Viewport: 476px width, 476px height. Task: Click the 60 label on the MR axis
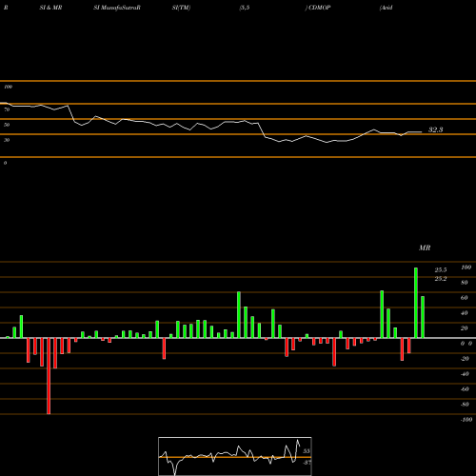[465, 298]
